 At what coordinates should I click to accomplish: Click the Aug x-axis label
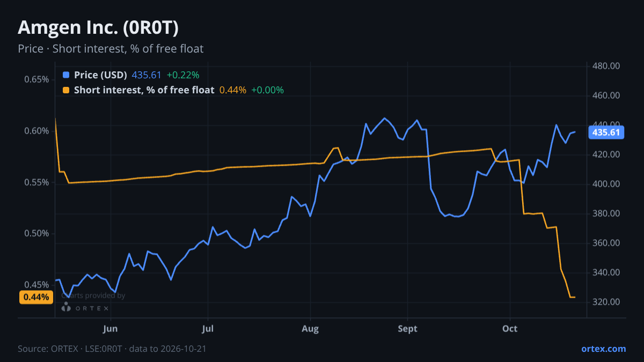[x=310, y=328]
